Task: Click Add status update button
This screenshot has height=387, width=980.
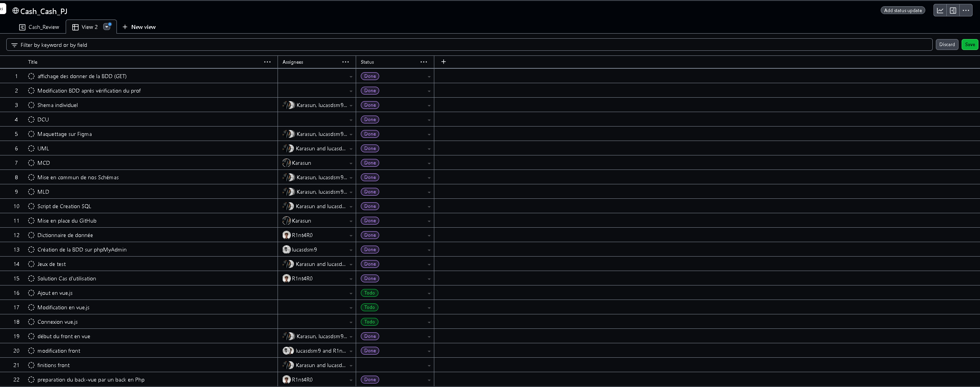Action: click(903, 11)
